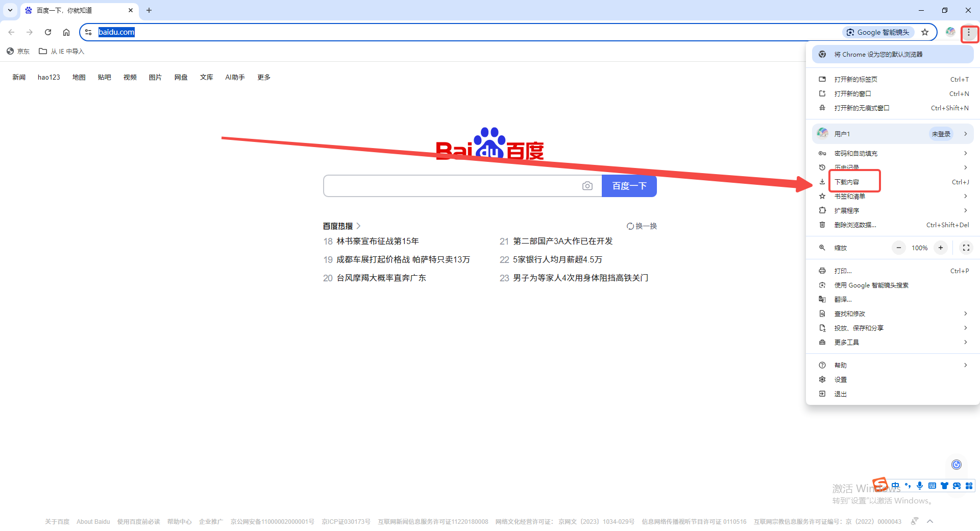The image size is (980, 531).
Task: Open tab search dropdown arrow
Action: (x=10, y=10)
